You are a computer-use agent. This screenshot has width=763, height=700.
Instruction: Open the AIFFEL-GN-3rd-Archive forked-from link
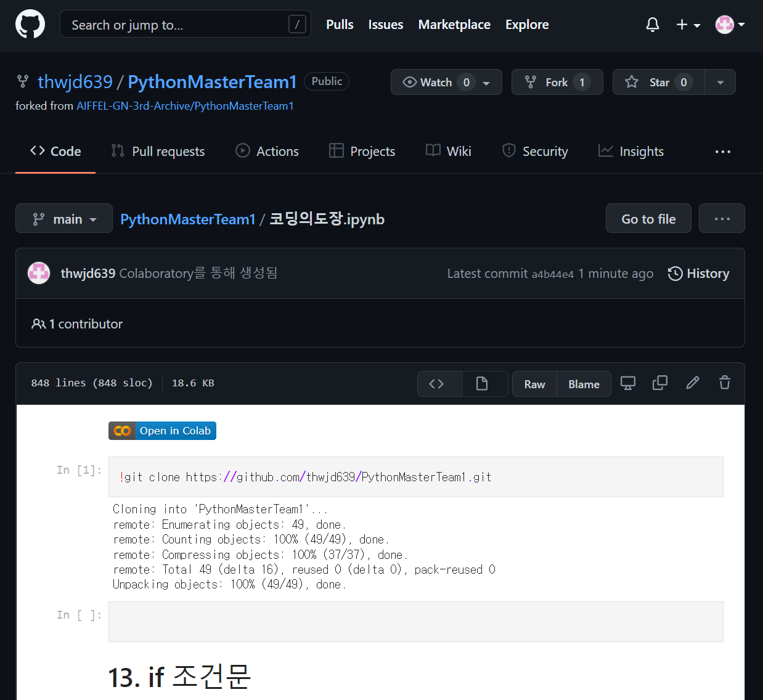185,105
